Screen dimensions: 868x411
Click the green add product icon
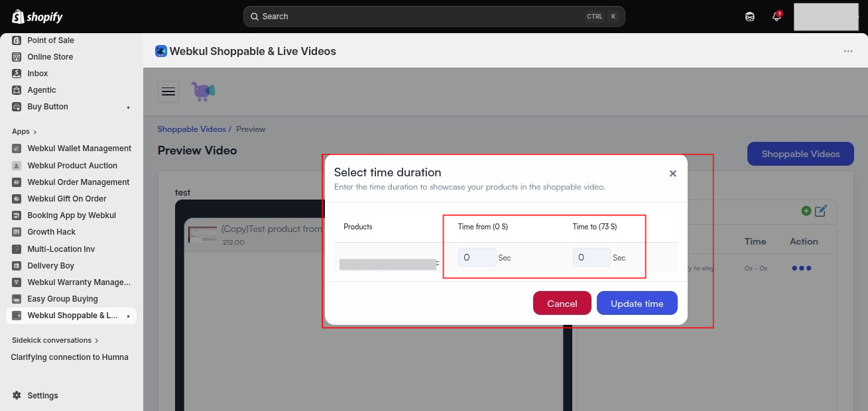tap(806, 211)
